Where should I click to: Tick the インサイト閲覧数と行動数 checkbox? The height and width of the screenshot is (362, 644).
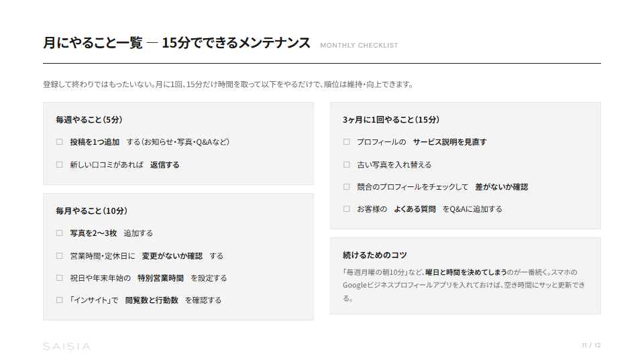(x=60, y=300)
